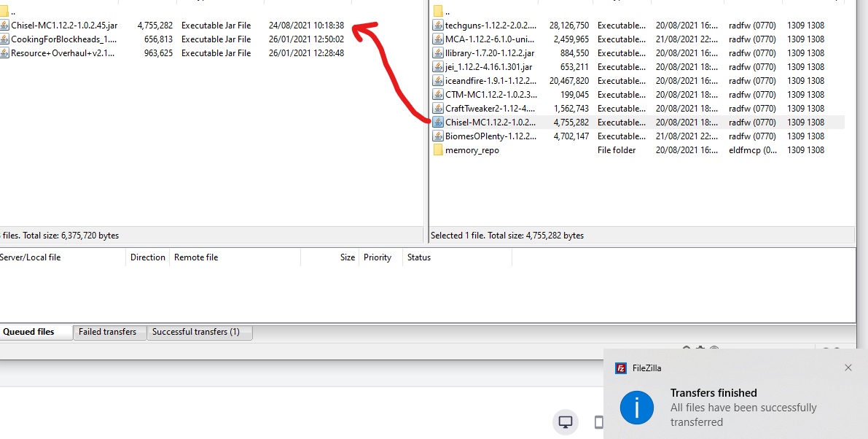The image size is (868, 439).
Task: Switch to the Queued files tab
Action: coord(36,332)
